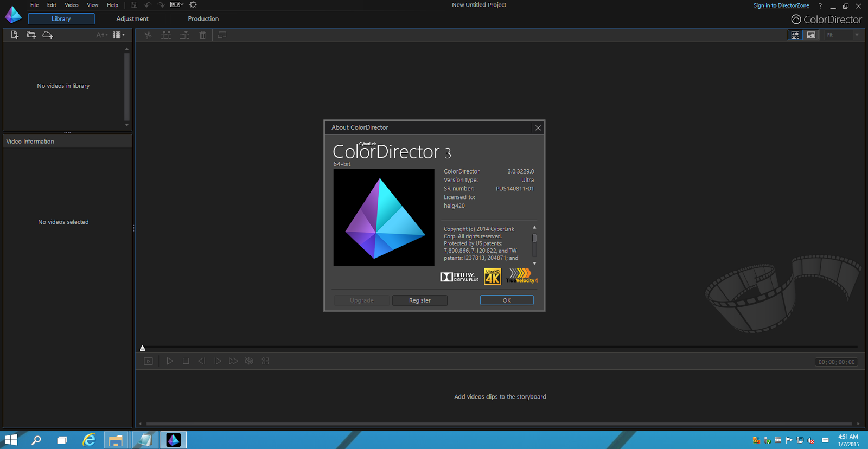Click the copyright text scroll up arrow
The image size is (868, 449).
(534, 228)
